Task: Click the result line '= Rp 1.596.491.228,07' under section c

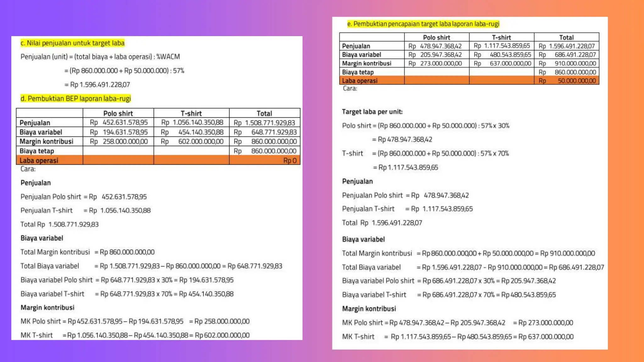Action: pos(97,85)
